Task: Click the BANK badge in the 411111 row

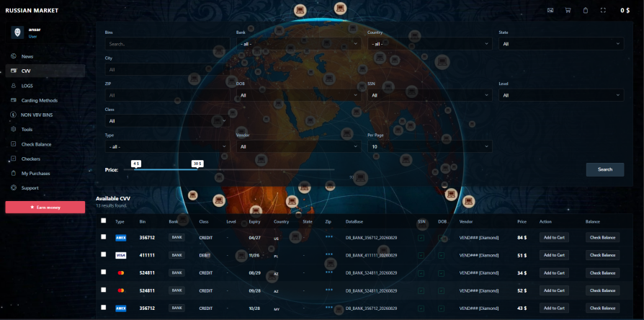Action: [176, 255]
